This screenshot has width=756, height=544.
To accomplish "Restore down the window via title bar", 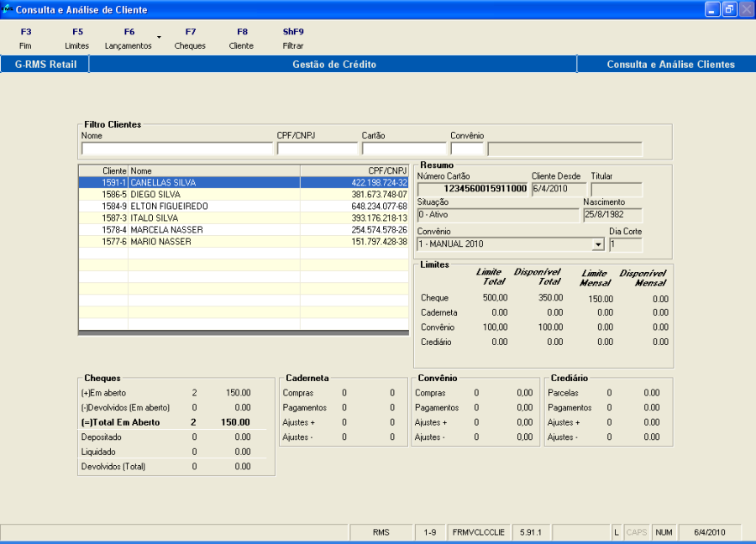I will click(x=729, y=9).
